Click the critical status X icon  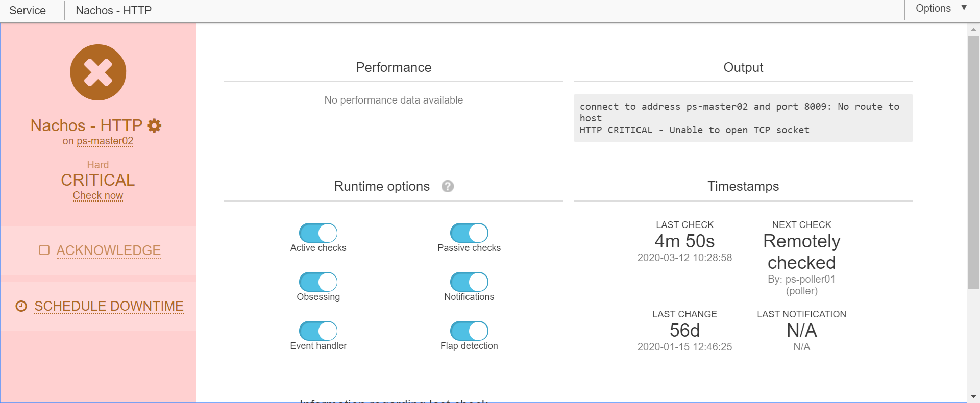pos(98,72)
